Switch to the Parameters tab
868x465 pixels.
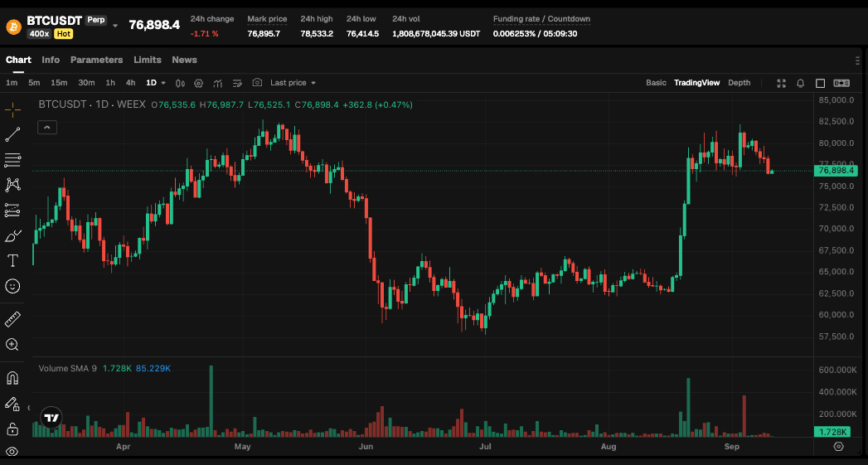point(96,60)
